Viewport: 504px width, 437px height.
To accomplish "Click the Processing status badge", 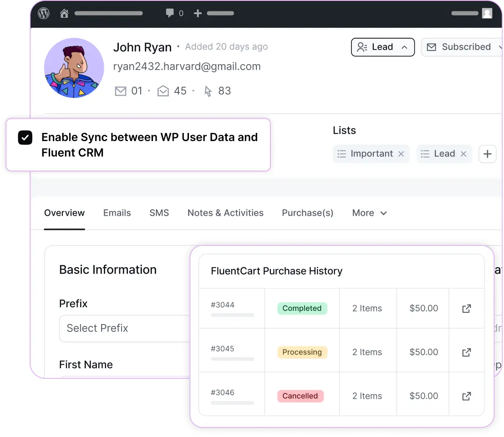I will click(302, 352).
